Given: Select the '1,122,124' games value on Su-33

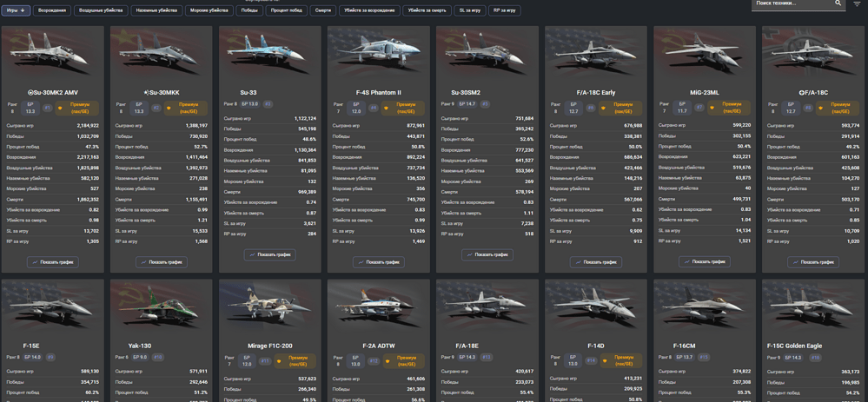Looking at the screenshot, I should (x=305, y=118).
